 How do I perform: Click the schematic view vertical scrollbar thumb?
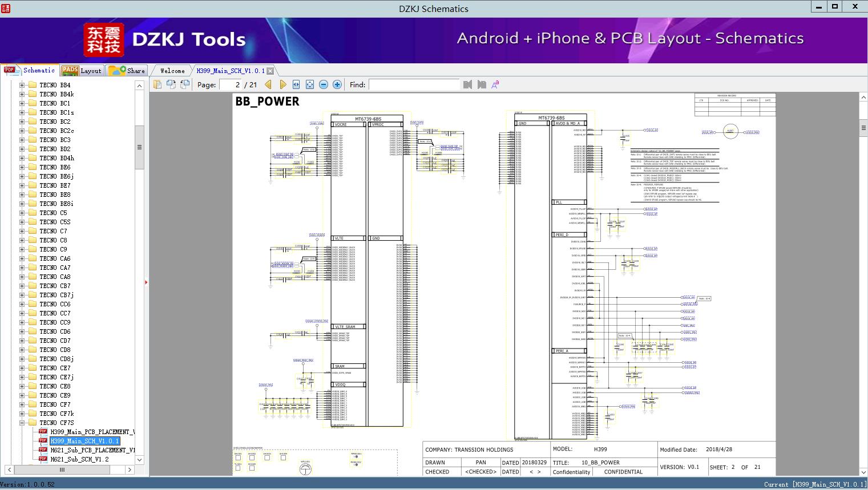[x=863, y=127]
